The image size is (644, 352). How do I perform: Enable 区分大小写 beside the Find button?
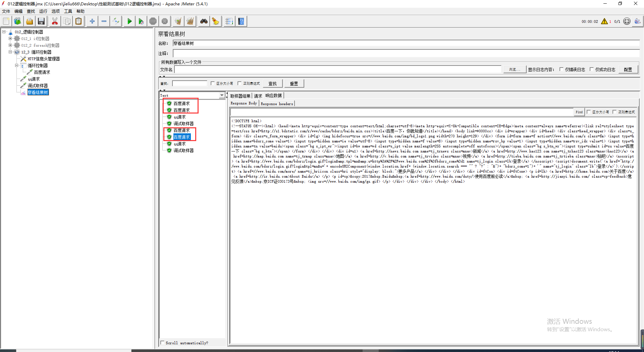pos(588,112)
